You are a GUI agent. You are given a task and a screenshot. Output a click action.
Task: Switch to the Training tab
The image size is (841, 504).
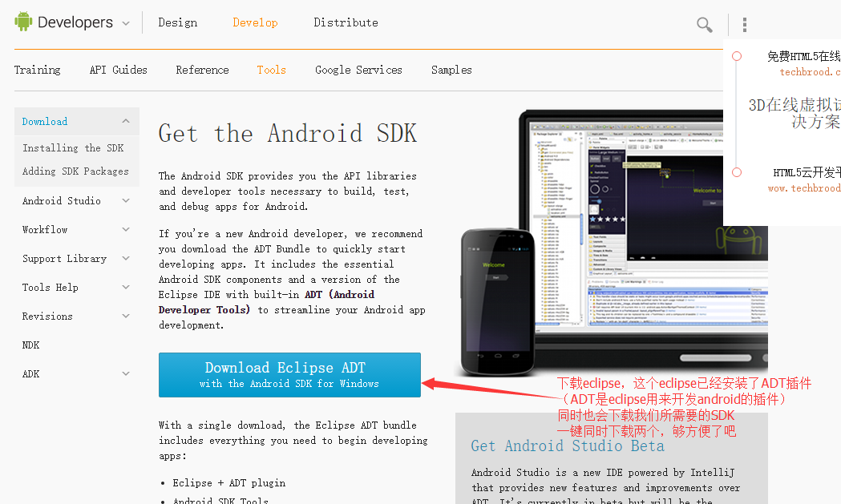pos(37,70)
